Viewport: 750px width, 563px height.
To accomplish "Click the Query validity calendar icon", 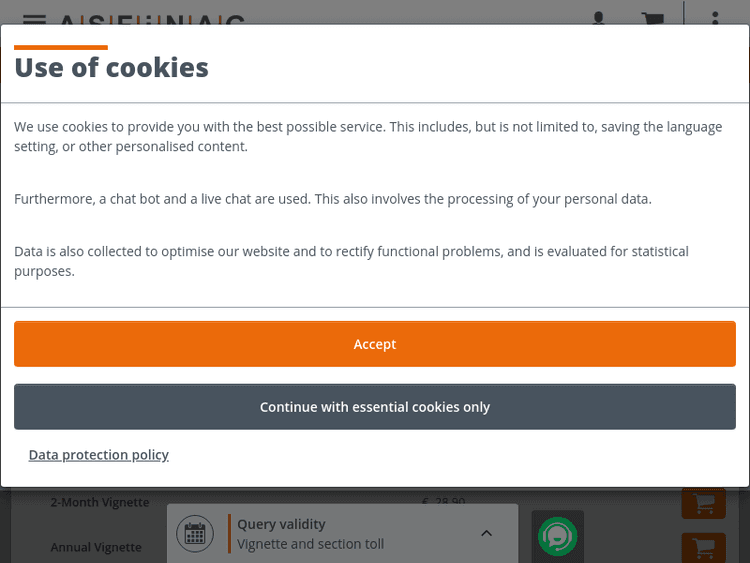I will [195, 534].
